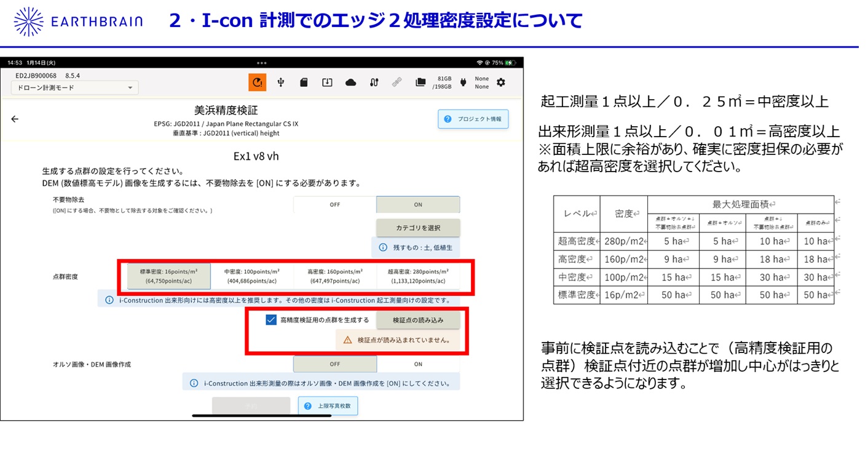Screen dimensions: 868x473
Task: Click カテゴリを選択 button
Action: [x=418, y=228]
